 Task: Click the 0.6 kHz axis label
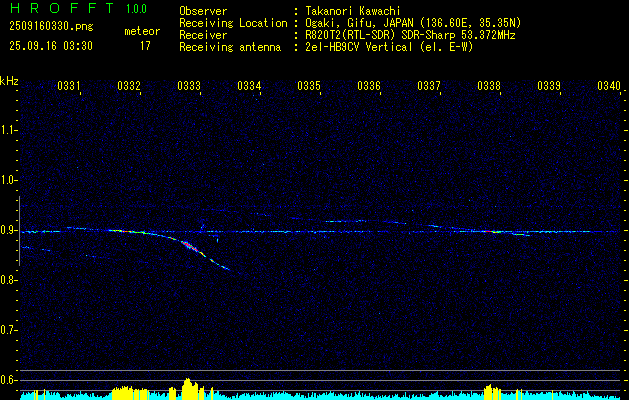pos(8,380)
